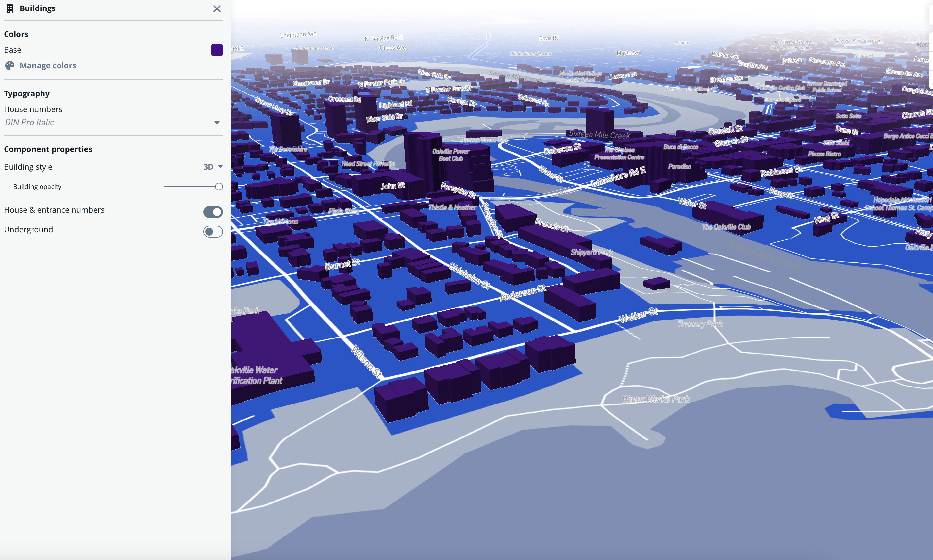This screenshot has width=933, height=560.
Task: Open the Manage colors link
Action: coord(48,65)
